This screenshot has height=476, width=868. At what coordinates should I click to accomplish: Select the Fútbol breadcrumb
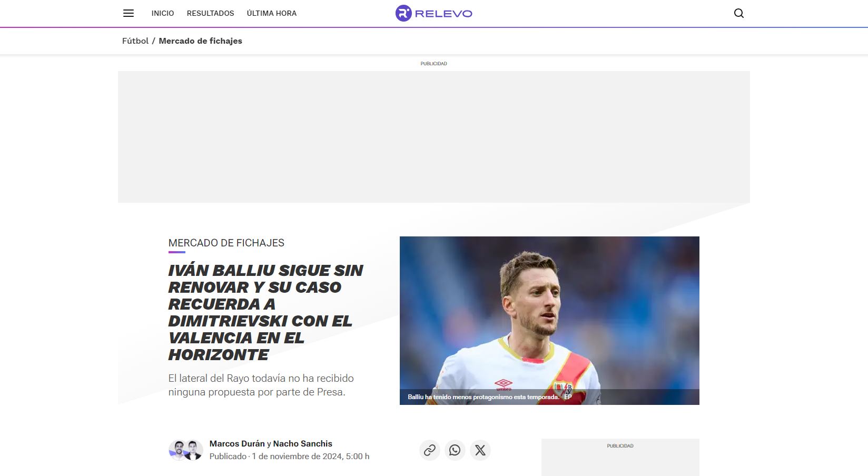pos(135,41)
